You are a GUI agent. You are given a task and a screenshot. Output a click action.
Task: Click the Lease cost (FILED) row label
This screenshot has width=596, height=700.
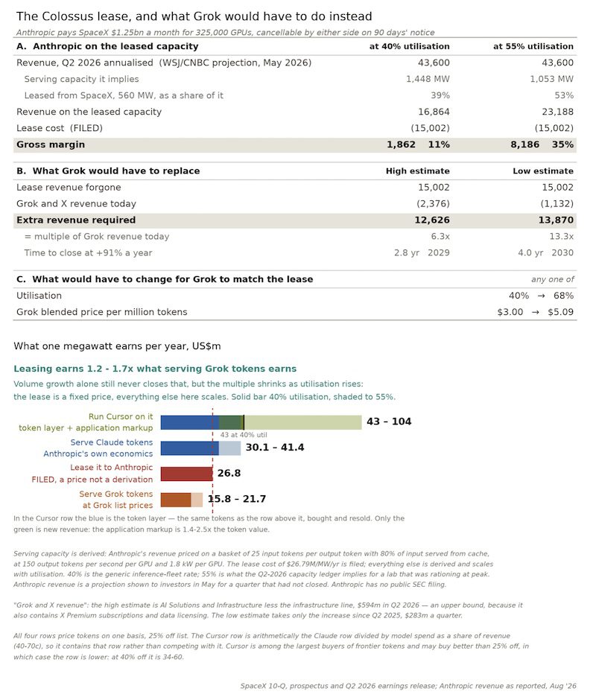60,128
